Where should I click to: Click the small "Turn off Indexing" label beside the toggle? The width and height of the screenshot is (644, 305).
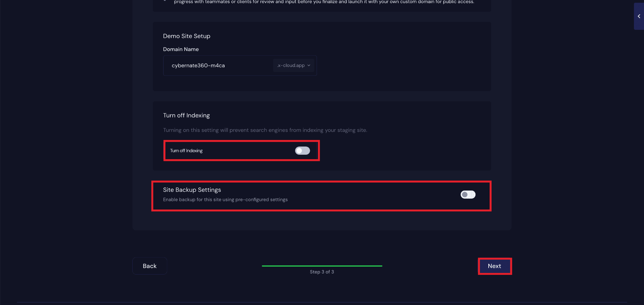[186, 151]
